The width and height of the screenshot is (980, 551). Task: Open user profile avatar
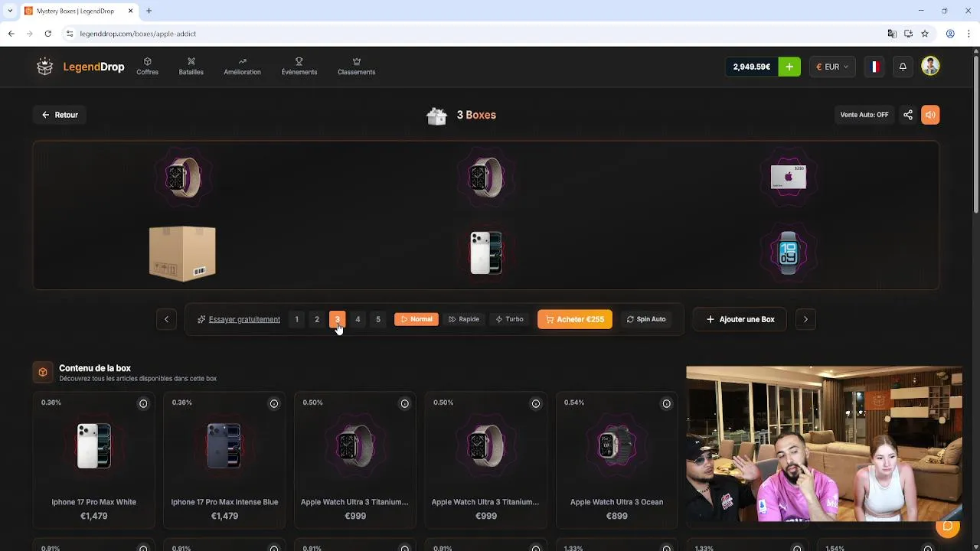coord(930,67)
